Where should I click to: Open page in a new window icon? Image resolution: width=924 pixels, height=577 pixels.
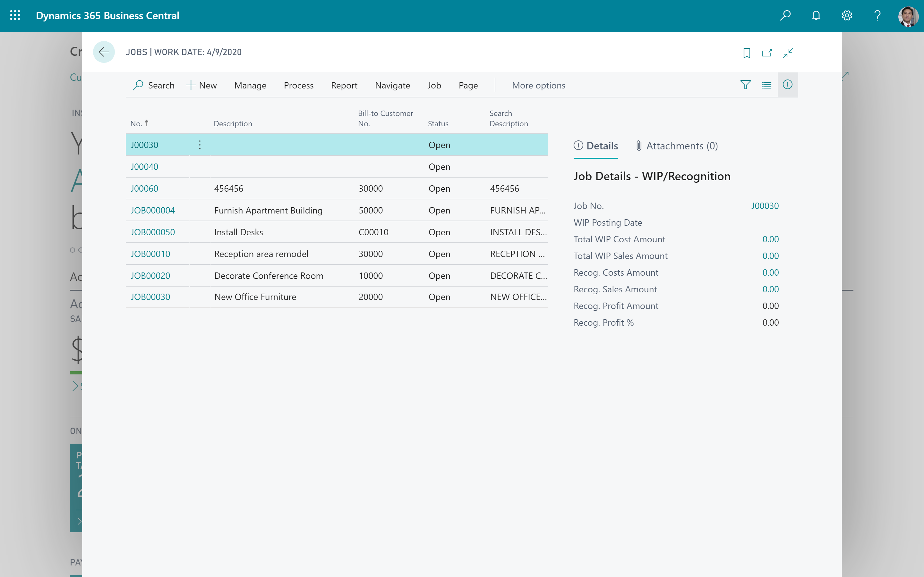767,53
